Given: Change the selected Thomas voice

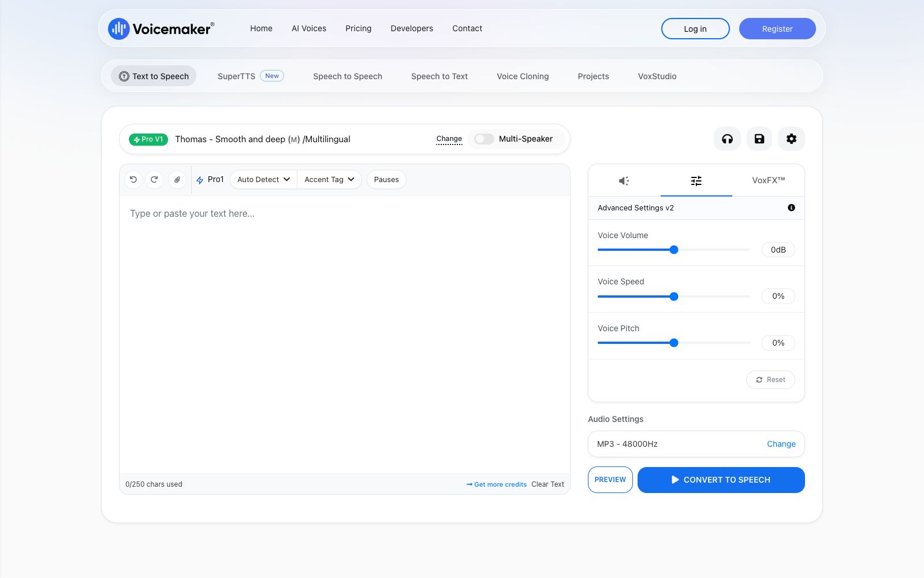Looking at the screenshot, I should point(449,139).
